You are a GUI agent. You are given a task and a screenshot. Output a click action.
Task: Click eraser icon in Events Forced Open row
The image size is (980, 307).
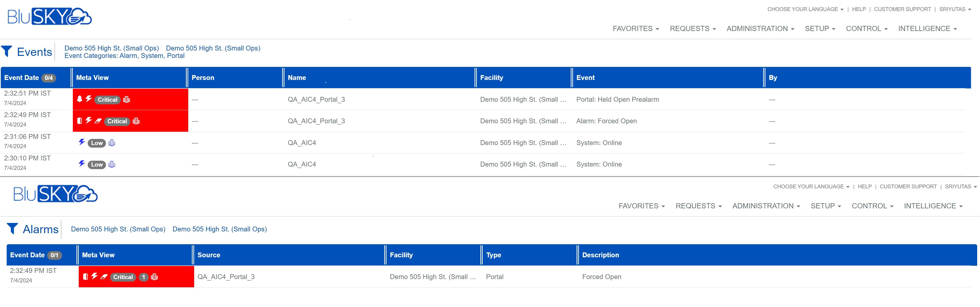(x=98, y=121)
